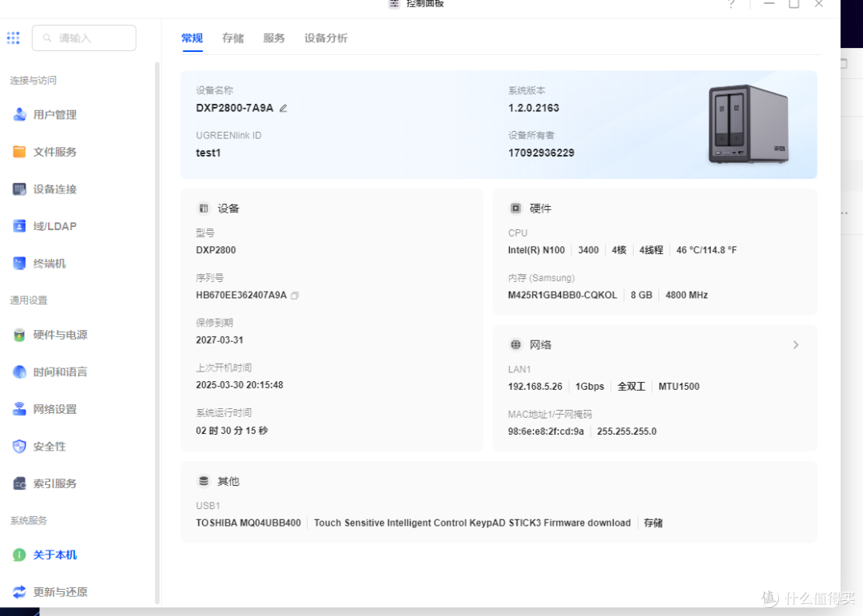Copy the serial number using the copy icon
This screenshot has height=616, width=863.
point(294,295)
